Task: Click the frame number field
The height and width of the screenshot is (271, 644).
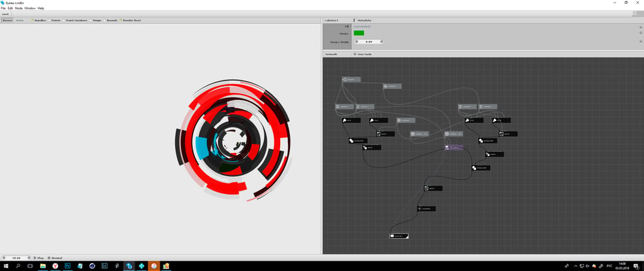Action: point(17,258)
